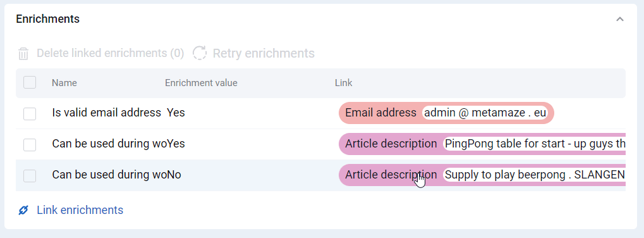Check the Is valid email address row
Screen dimensions: 644x238
click(30, 113)
